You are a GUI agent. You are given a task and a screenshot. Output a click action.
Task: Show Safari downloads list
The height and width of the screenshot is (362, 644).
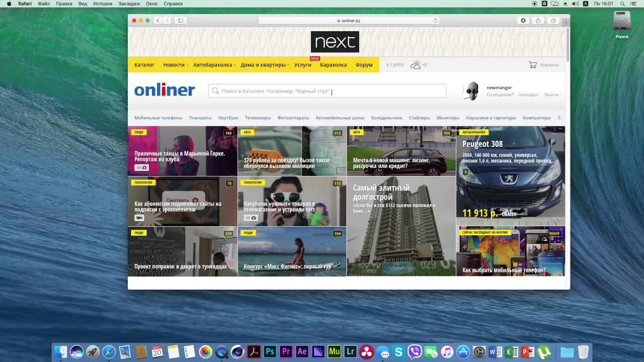(523, 21)
